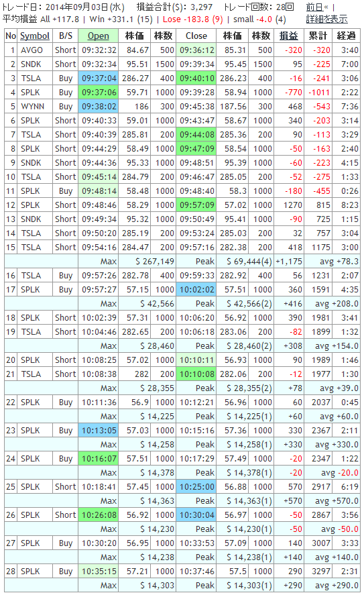Click close time 09:44:08 in row 7
364x595 pixels.
pos(196,134)
